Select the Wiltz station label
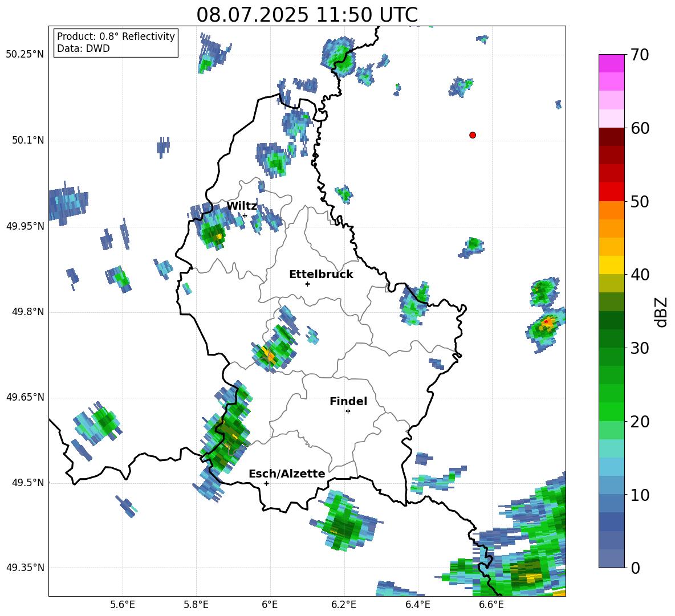 click(242, 206)
